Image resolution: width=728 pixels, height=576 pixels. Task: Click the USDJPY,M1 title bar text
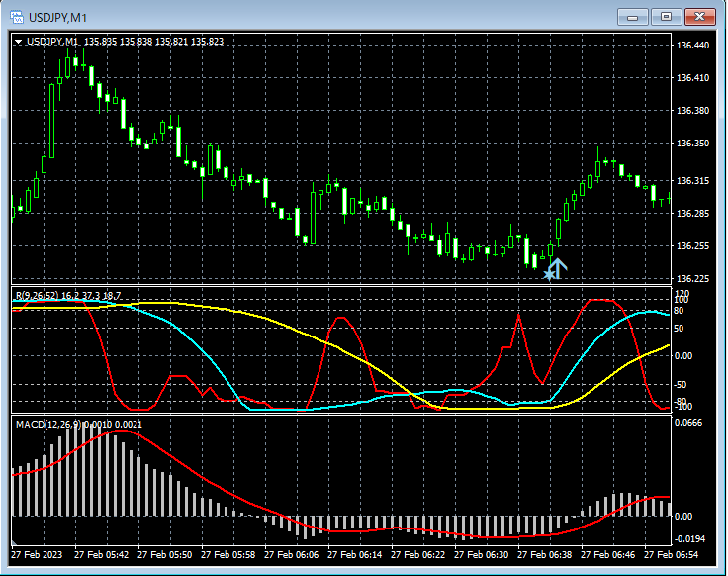(58, 17)
